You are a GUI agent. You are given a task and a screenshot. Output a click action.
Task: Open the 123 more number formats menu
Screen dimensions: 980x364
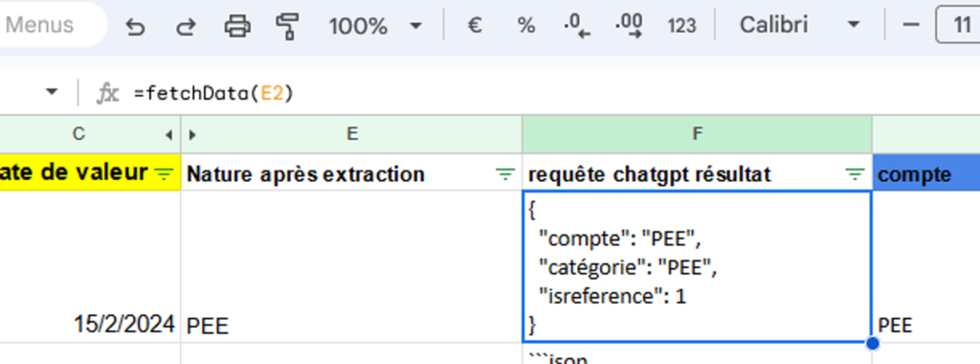click(681, 26)
